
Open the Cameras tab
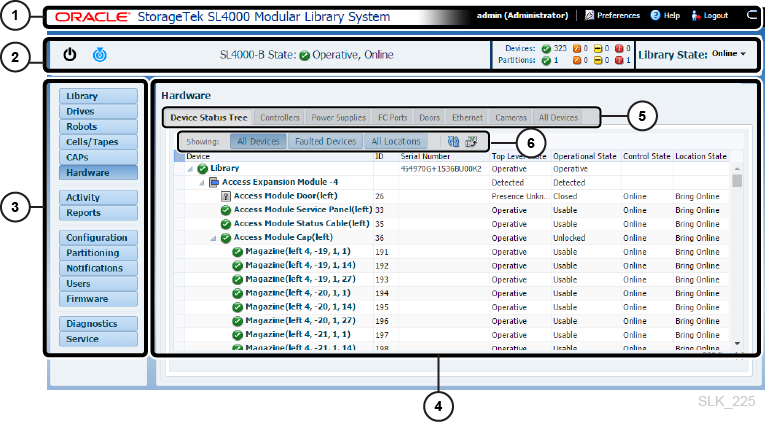tap(511, 118)
